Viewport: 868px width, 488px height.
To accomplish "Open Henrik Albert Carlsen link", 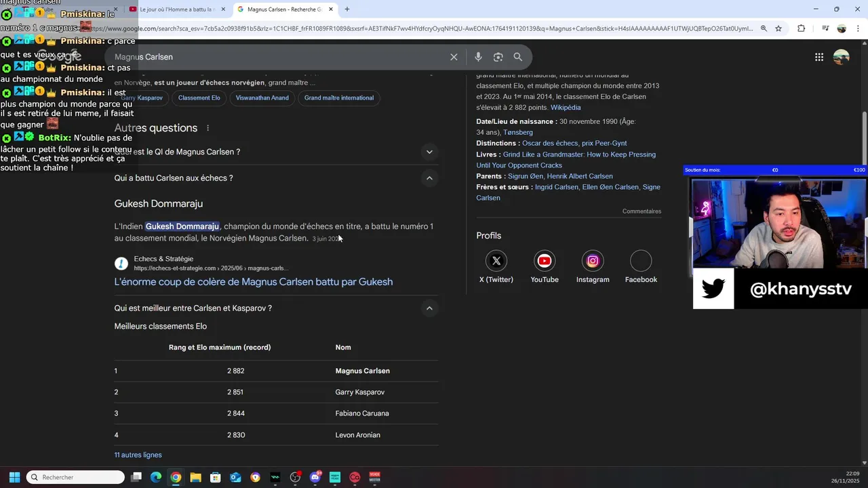I will coord(580,176).
